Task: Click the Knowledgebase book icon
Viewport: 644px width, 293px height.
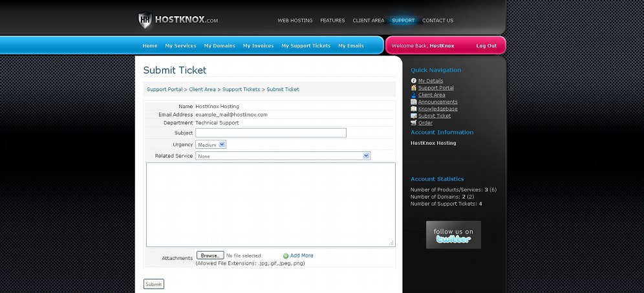Action: [x=414, y=109]
